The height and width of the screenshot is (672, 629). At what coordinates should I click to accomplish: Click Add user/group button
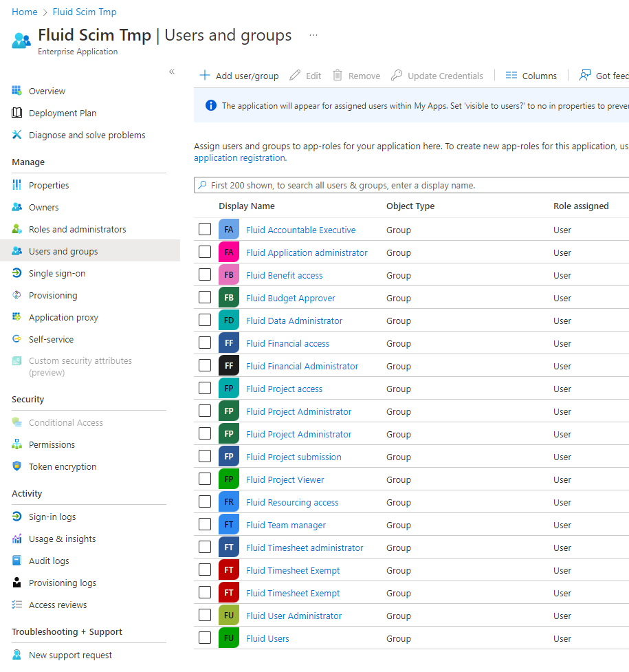coord(239,76)
